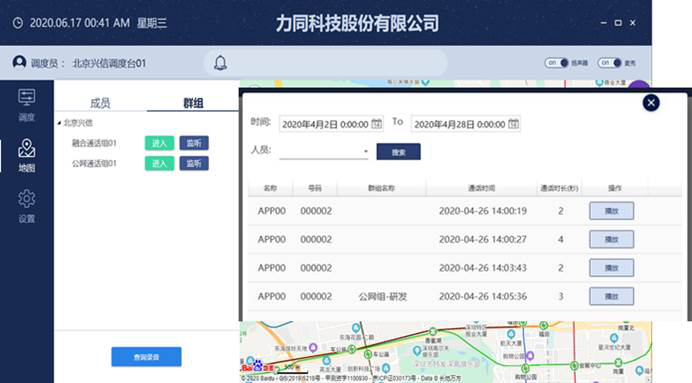This screenshot has height=383, width=692.
Task: Open the 调度 dispatch panel in sidebar
Action: [26, 105]
